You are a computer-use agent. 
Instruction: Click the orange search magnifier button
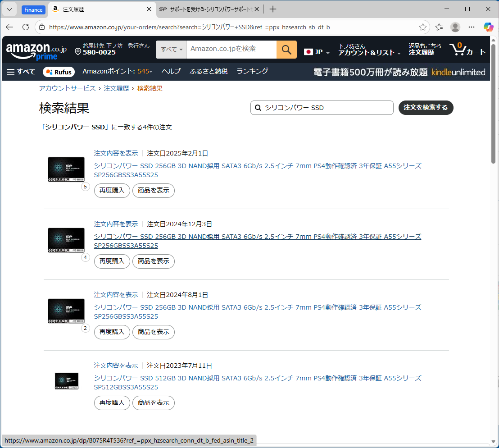click(x=286, y=50)
